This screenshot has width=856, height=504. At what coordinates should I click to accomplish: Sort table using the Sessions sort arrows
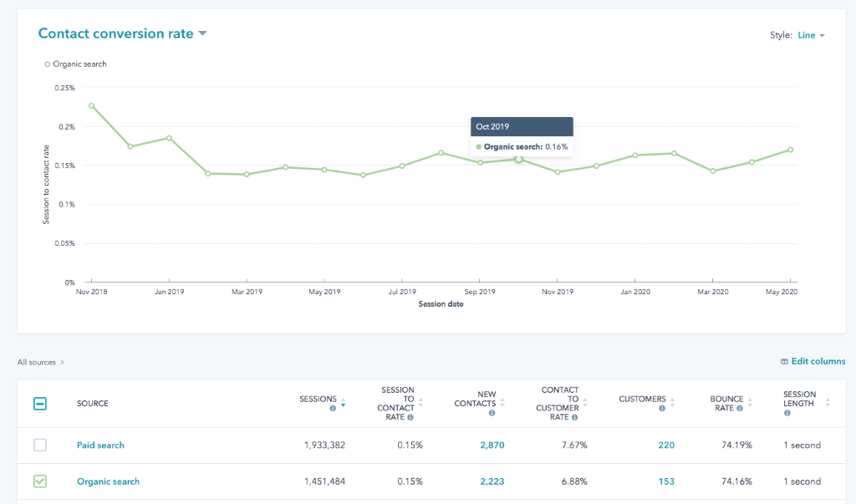point(343,403)
